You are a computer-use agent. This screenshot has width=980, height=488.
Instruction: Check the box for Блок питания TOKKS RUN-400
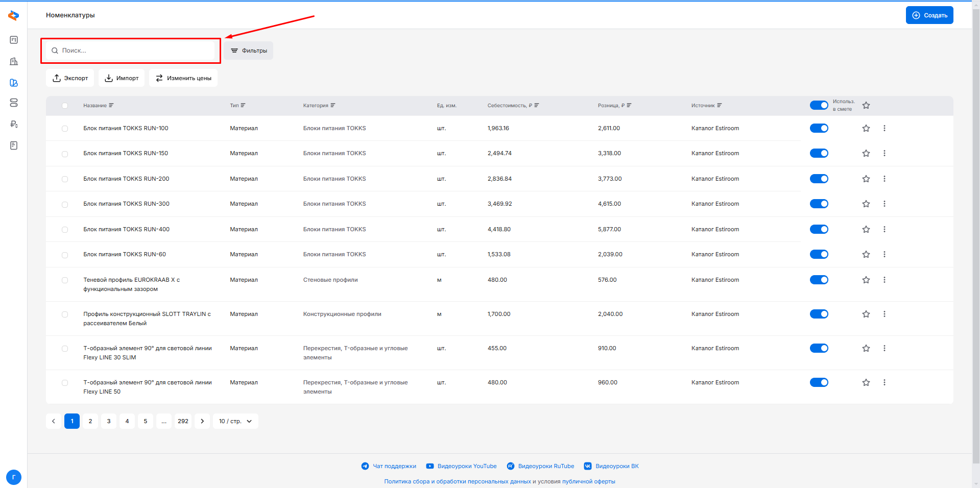[x=65, y=230]
